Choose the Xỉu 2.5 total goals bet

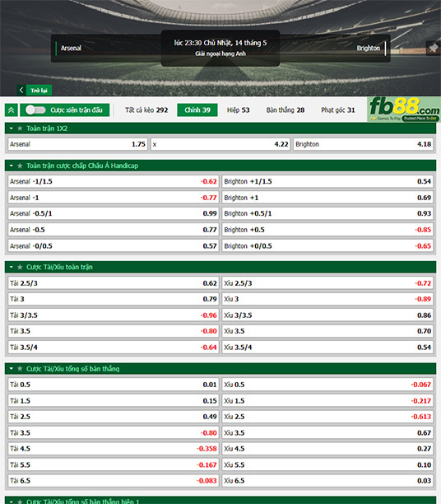[x=327, y=417]
